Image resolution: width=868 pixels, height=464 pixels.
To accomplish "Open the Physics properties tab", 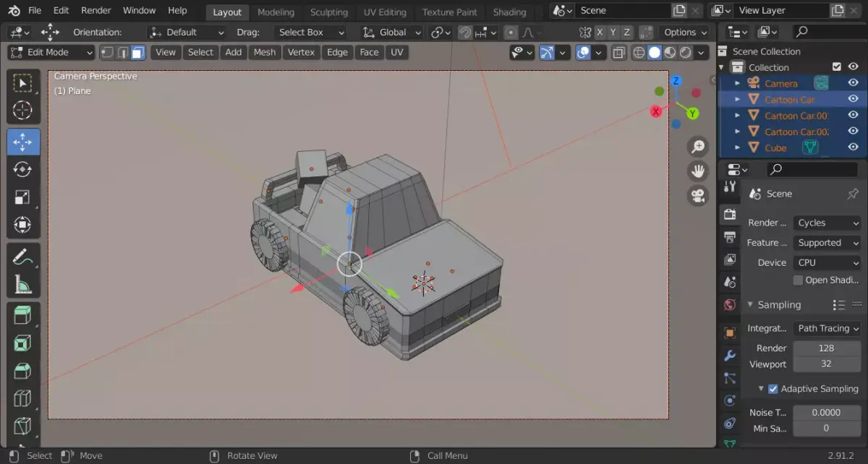I will pyautogui.click(x=730, y=401).
